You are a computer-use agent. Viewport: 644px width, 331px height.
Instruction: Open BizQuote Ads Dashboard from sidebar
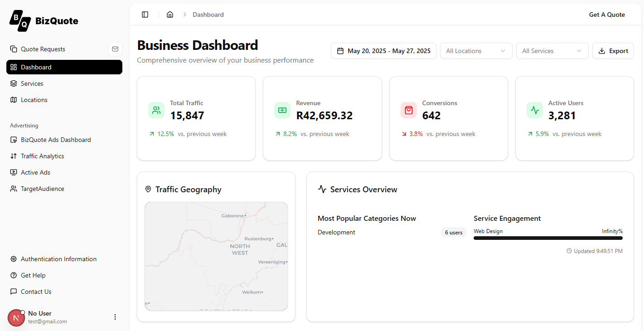point(14,140)
